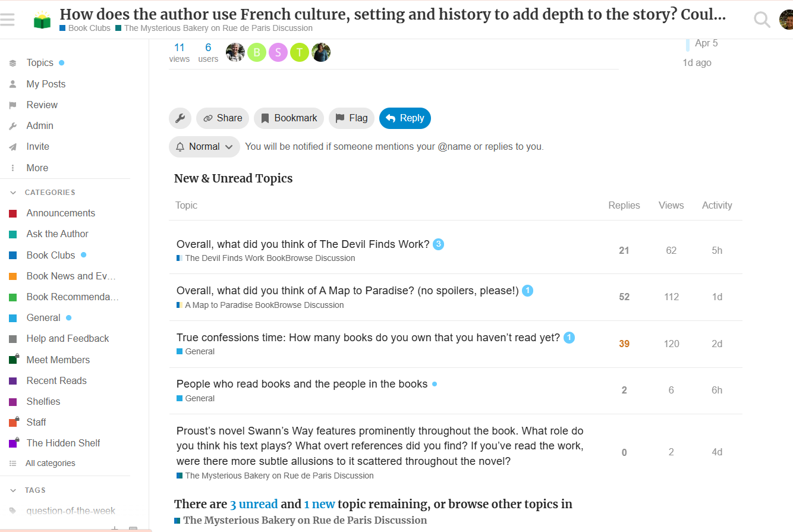Expand the More sidebar menu

(37, 168)
